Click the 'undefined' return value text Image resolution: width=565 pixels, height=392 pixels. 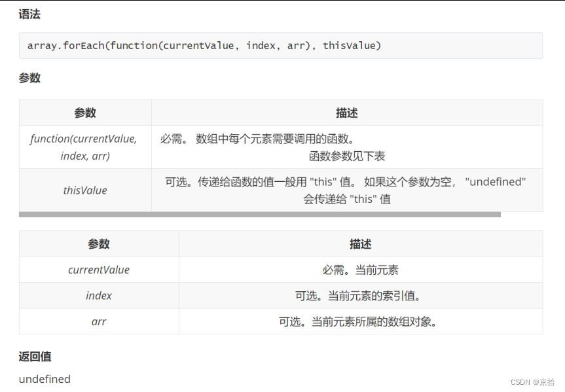point(45,379)
